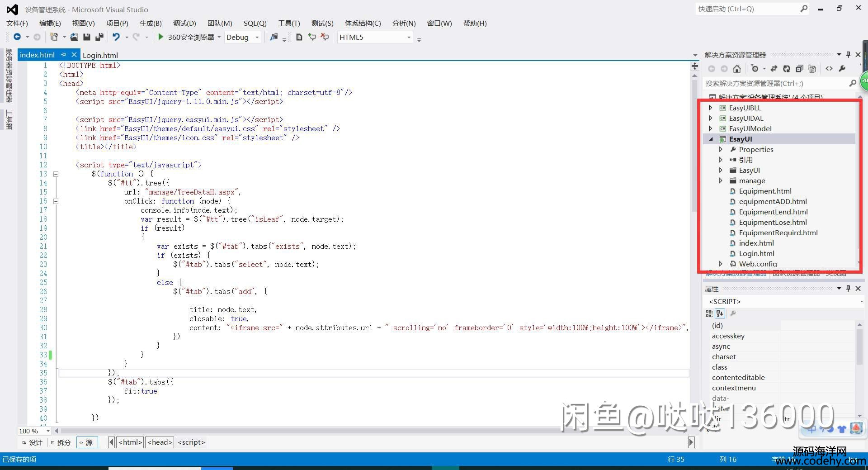Screen dimensions: 868x470
Task: Pin the index.html tab
Action: [63, 55]
